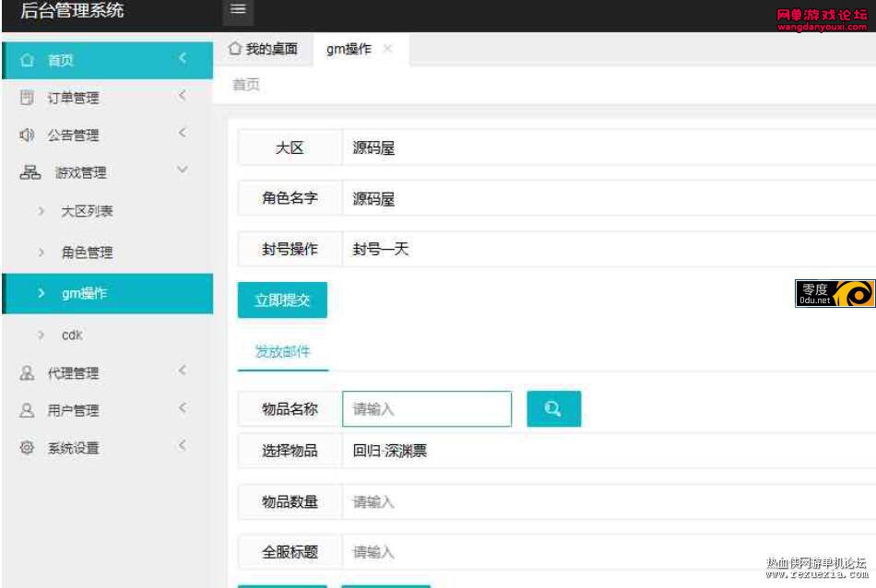Open the 封号操作 dropdown
Image resolution: width=876 pixels, height=588 pixels.
click(x=609, y=249)
